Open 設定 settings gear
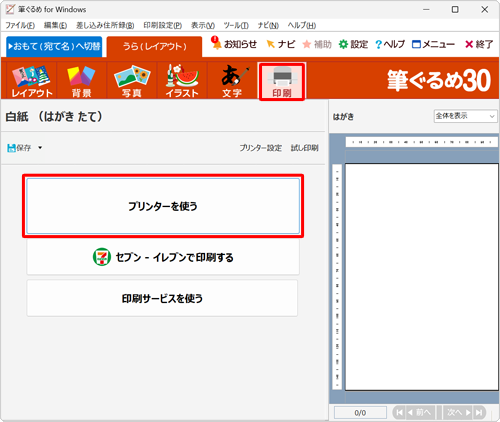500x422 pixels. click(x=353, y=44)
